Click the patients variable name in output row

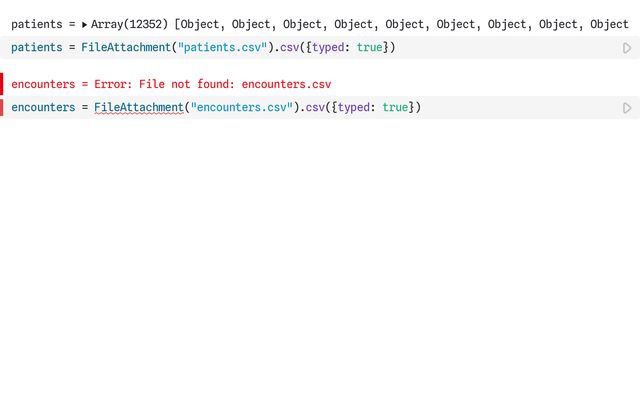click(36, 24)
